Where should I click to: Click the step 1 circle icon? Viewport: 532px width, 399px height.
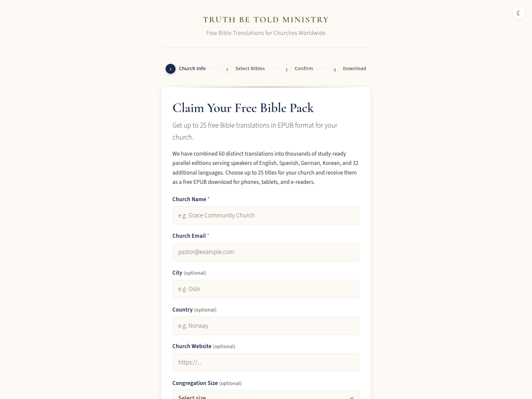coord(171,69)
